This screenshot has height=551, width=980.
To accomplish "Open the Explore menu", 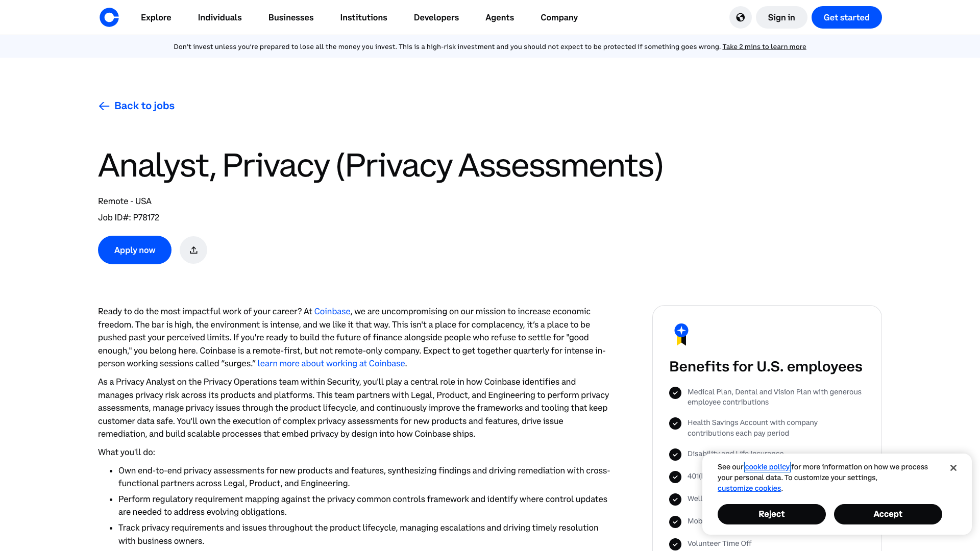I will point(156,17).
